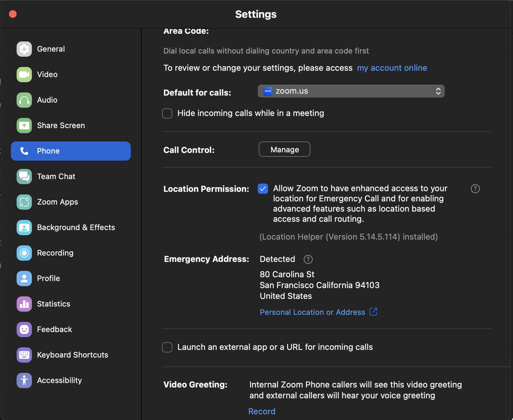Click the Video camera icon

pyautogui.click(x=24, y=75)
